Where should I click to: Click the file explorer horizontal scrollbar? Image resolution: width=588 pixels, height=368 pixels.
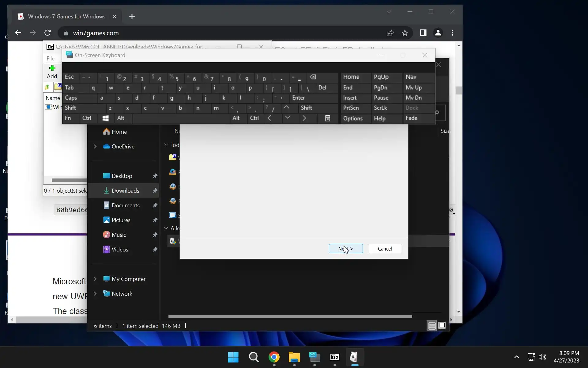(x=290, y=316)
